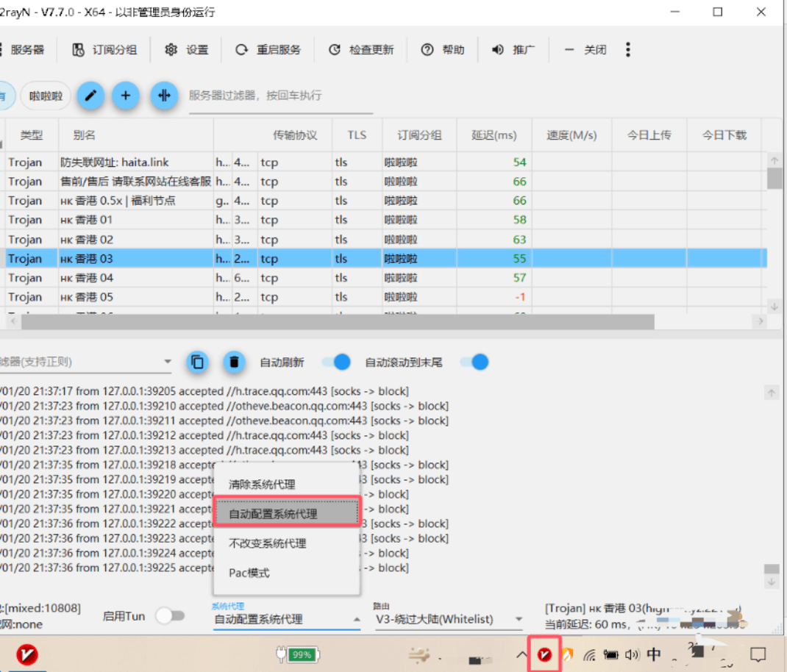Viewport: 787px width, 672px height.
Task: Click the pencil edit server icon
Action: [x=90, y=96]
